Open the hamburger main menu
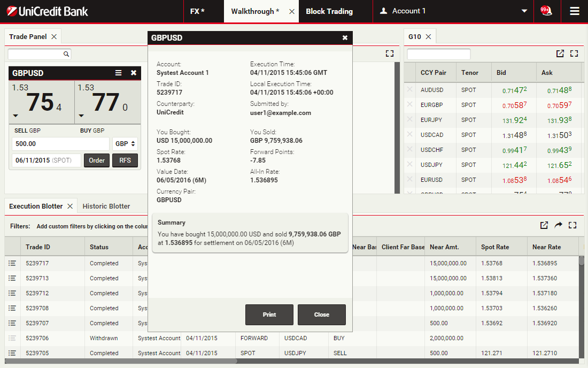This screenshot has height=368, width=588. tap(575, 11)
